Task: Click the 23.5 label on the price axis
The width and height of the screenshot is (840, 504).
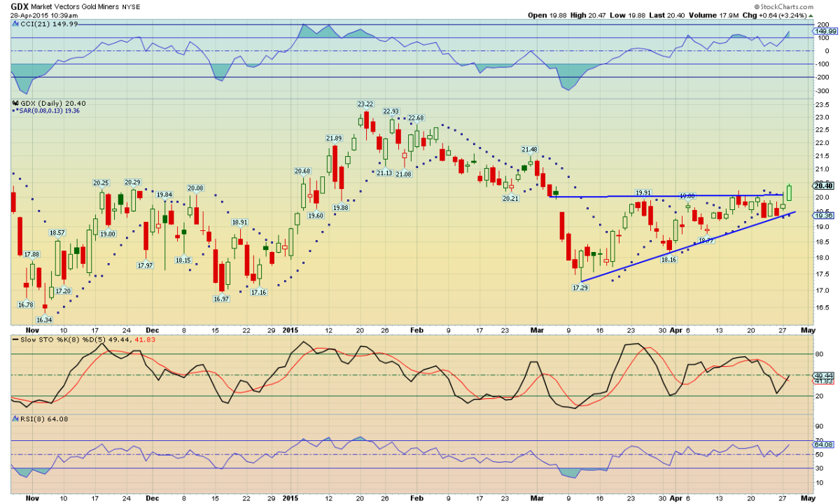Action: point(822,104)
